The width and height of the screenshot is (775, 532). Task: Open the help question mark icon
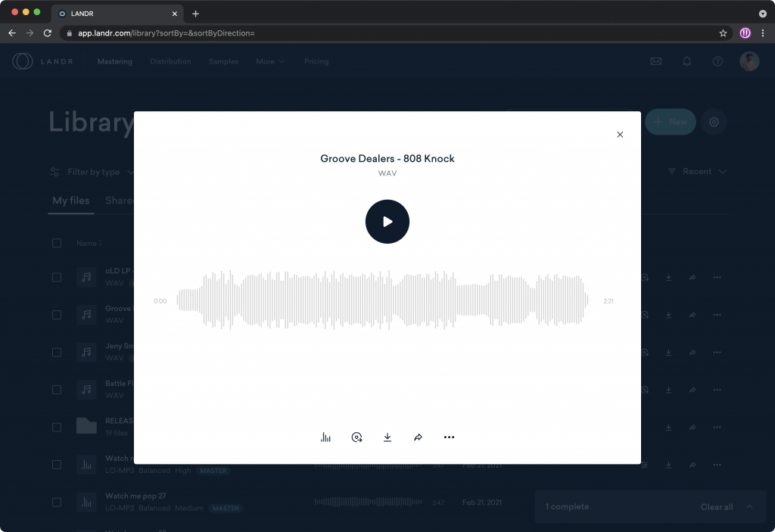[717, 62]
